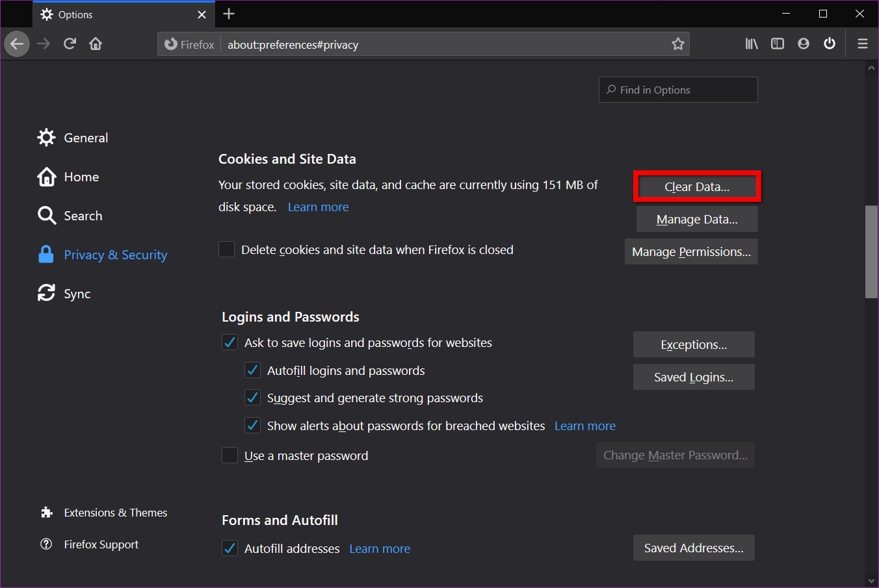Toggle Autofill addresses checkbox

[230, 548]
